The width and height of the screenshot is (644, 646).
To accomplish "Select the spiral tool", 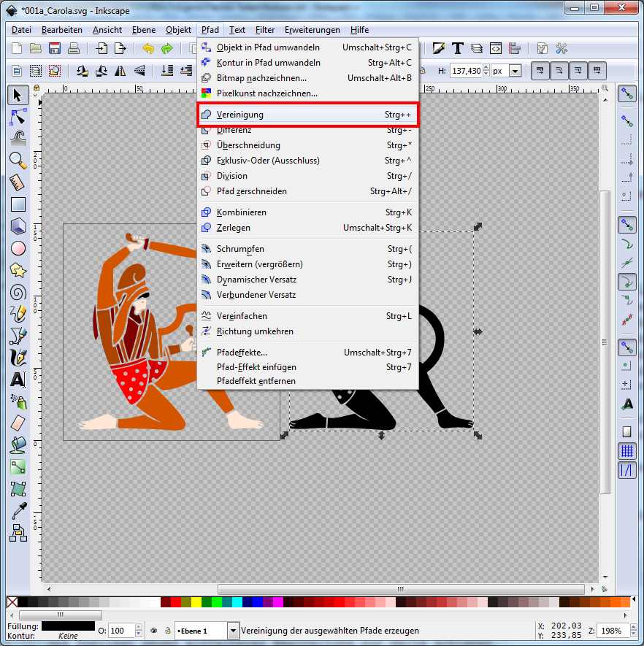I will (18, 293).
